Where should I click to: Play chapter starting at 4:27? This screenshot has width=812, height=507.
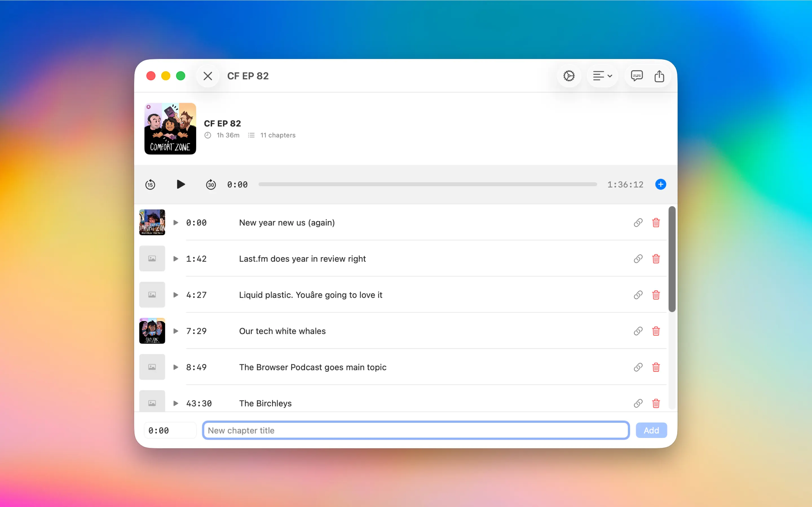click(x=175, y=295)
